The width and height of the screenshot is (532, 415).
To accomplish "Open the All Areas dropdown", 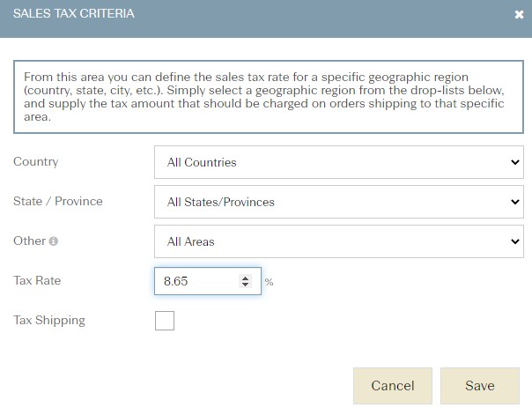I will [x=338, y=241].
